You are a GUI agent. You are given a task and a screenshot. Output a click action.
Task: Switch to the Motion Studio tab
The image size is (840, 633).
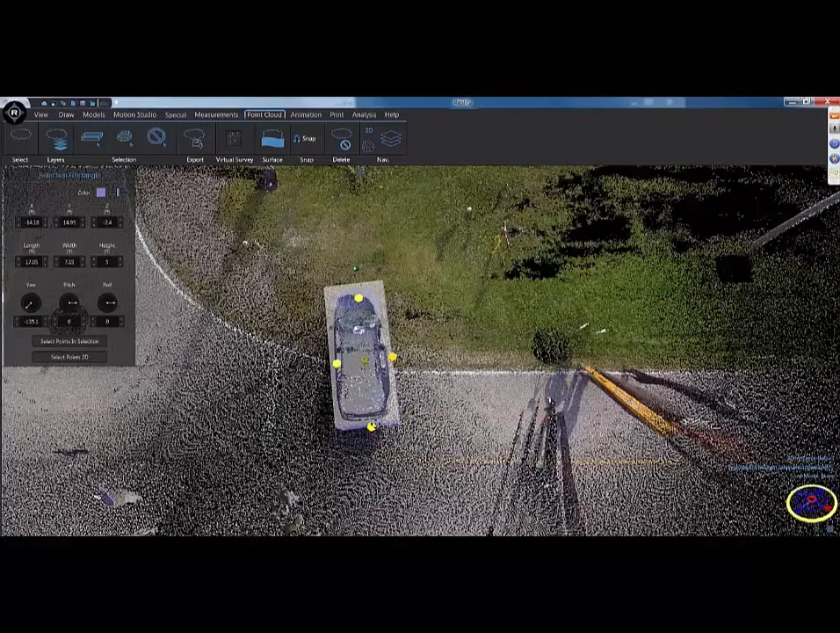pos(134,114)
